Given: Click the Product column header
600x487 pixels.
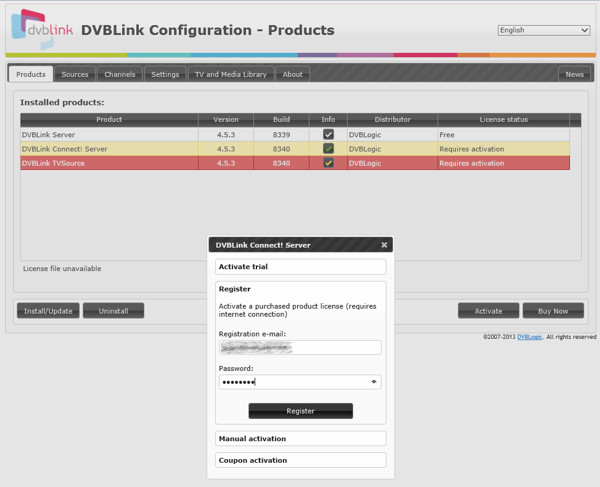Looking at the screenshot, I should pos(109,119).
